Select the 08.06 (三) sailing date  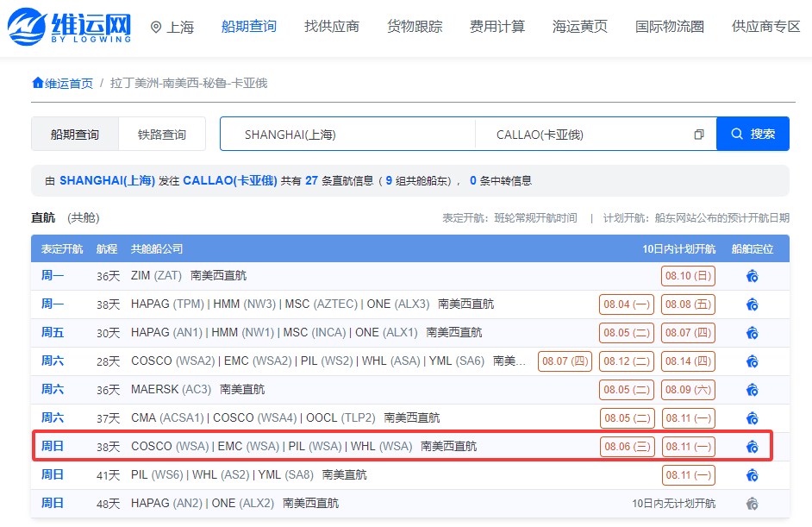(x=628, y=446)
